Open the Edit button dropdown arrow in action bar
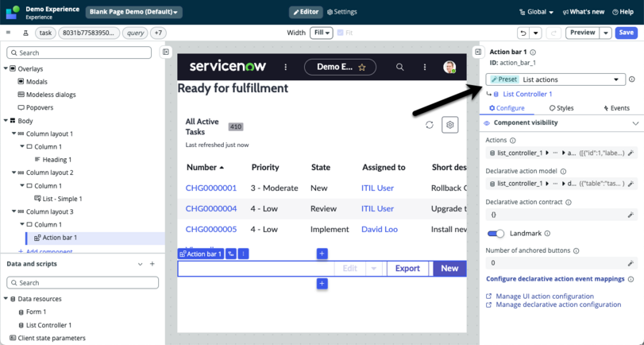 (x=374, y=269)
